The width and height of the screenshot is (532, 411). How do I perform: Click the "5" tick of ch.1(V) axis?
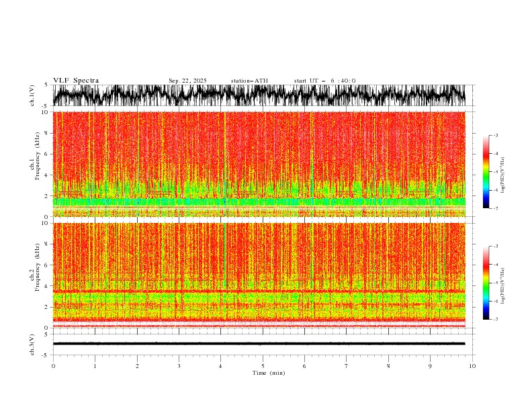(x=46, y=85)
